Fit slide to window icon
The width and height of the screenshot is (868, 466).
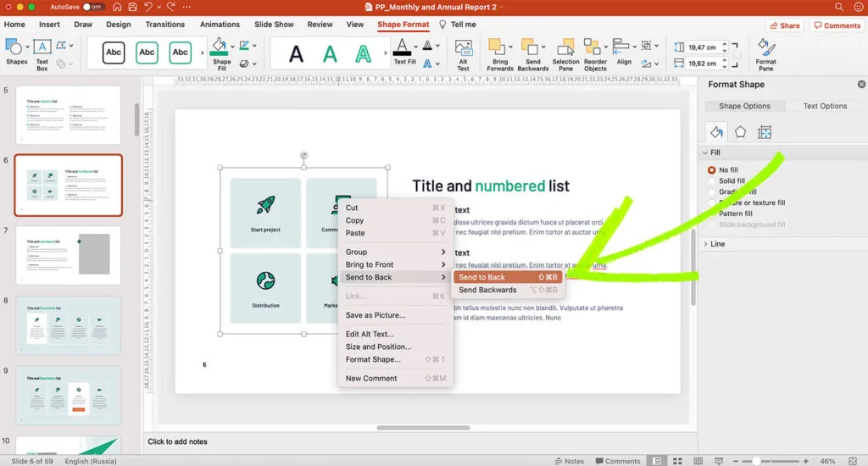coord(853,461)
